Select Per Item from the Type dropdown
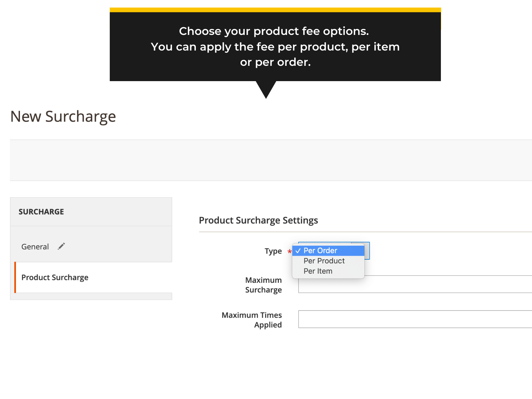Viewport: 532px width, 399px height. [318, 271]
